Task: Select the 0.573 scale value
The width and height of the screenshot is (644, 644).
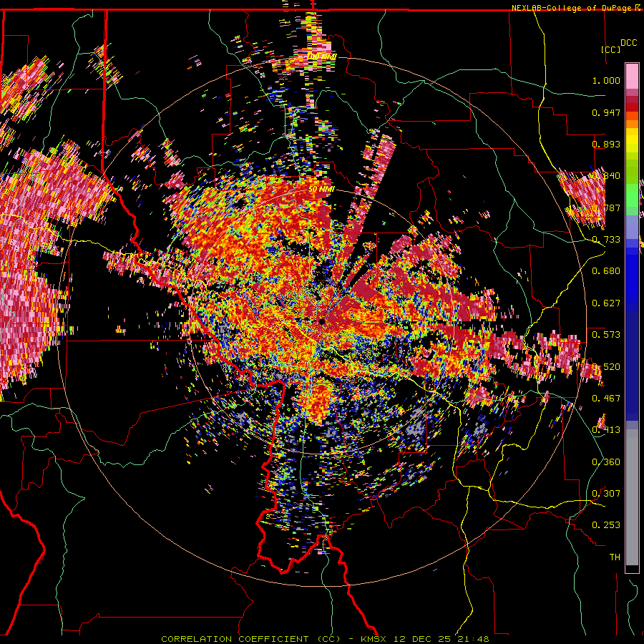Action: pos(606,335)
